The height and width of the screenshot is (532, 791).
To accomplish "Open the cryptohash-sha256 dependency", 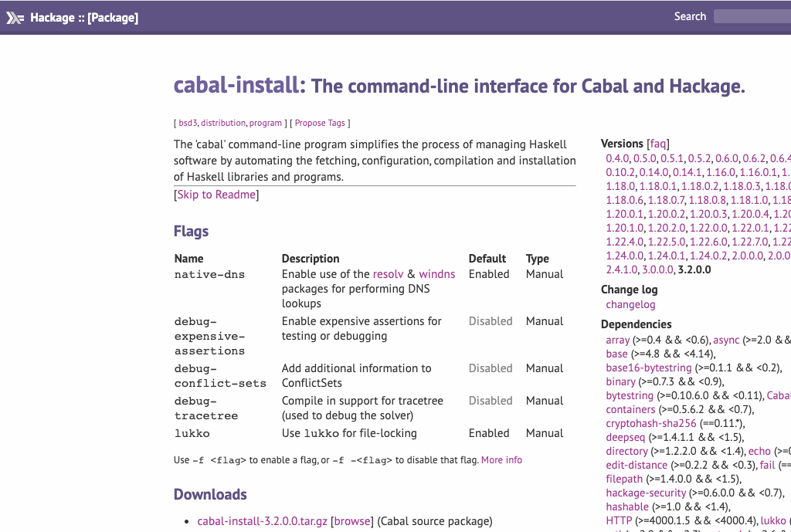I will coord(650,424).
